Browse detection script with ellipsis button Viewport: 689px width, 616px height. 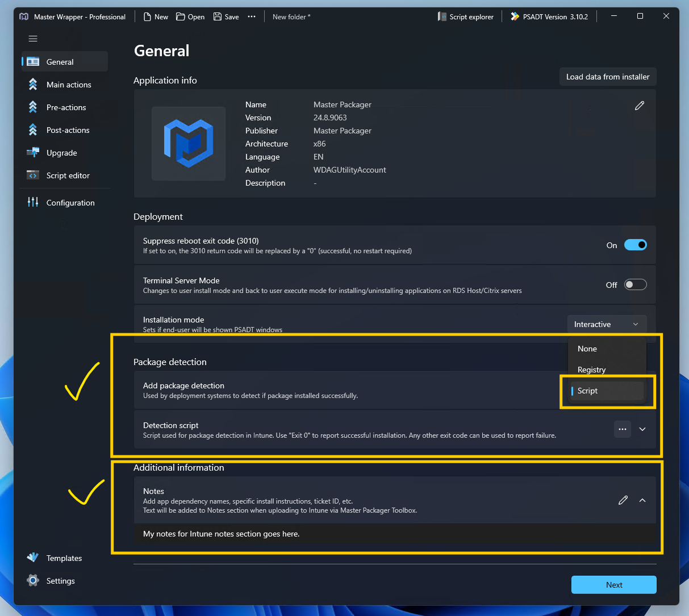pos(623,429)
